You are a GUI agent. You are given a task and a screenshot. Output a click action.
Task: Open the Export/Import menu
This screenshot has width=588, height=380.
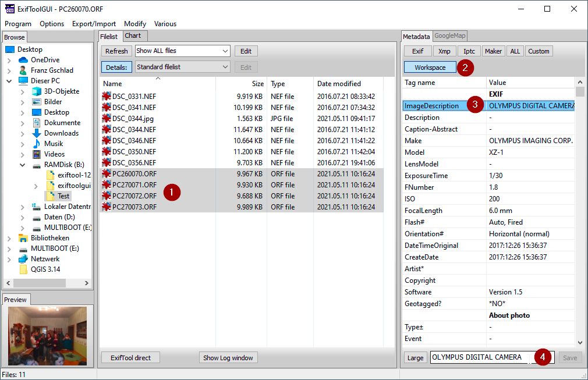(x=94, y=24)
